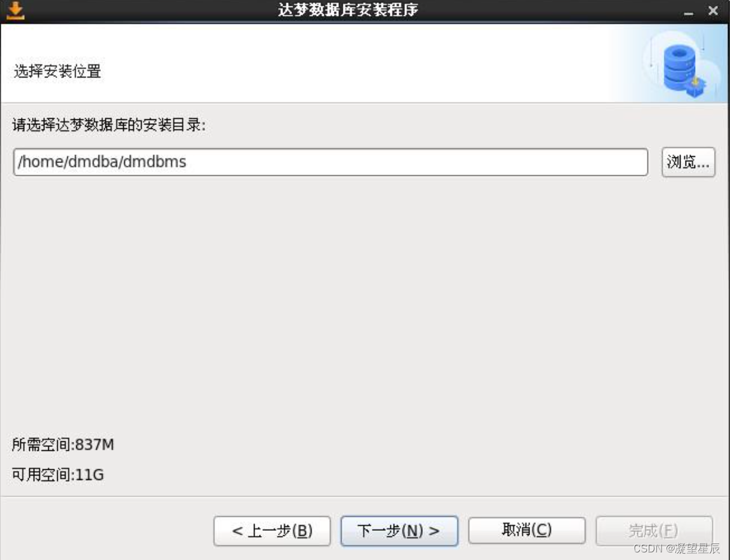Go back with 上一步(B) button
730x560 pixels.
272,531
